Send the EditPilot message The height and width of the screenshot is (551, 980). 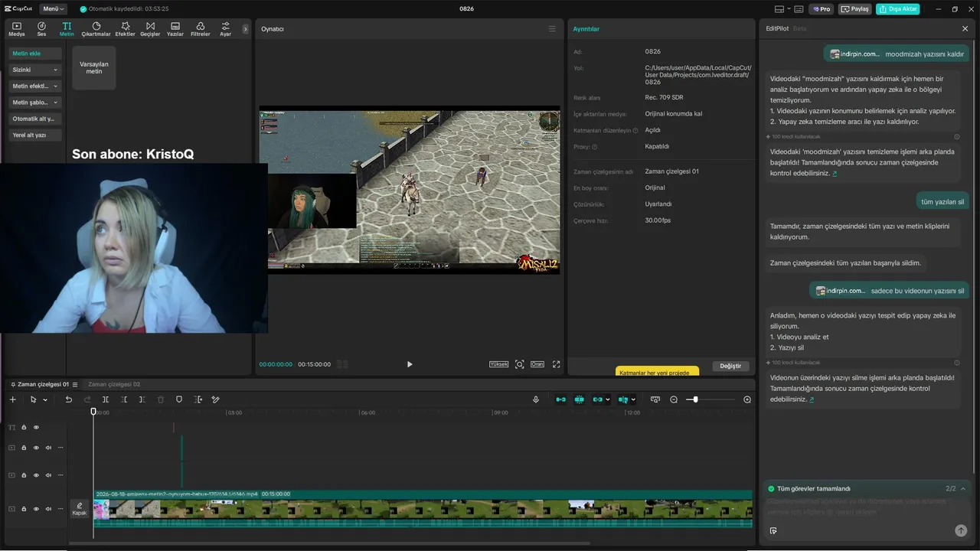point(961,530)
